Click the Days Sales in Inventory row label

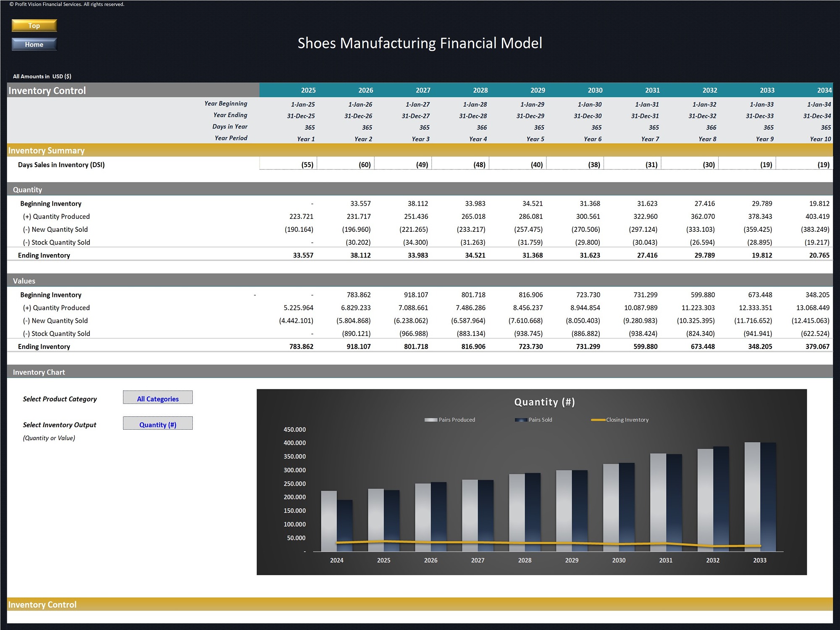click(x=60, y=165)
